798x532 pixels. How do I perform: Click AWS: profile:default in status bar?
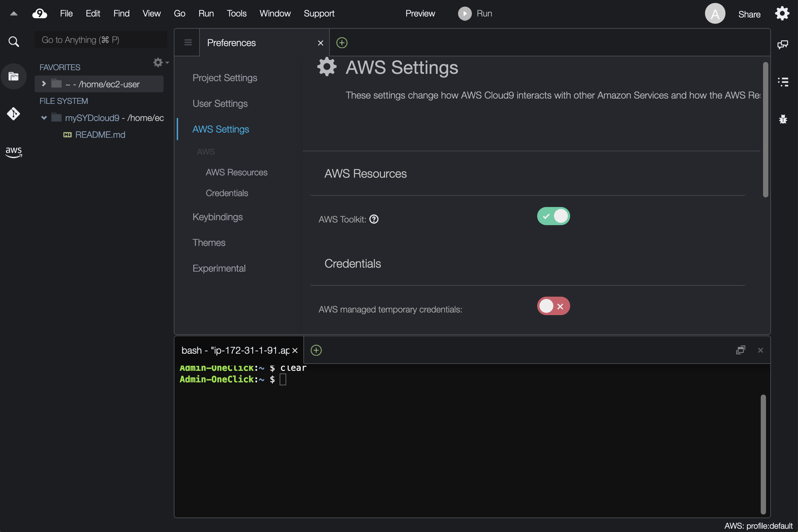point(758,526)
